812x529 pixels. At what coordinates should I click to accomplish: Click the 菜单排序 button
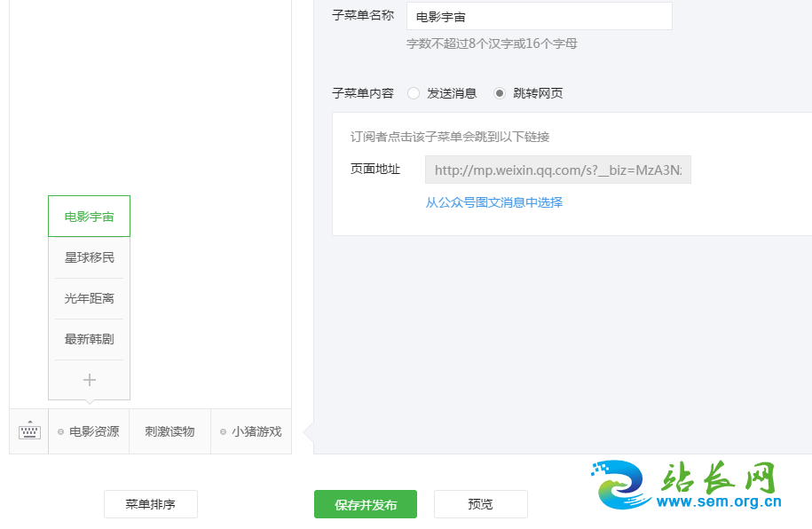[150, 504]
